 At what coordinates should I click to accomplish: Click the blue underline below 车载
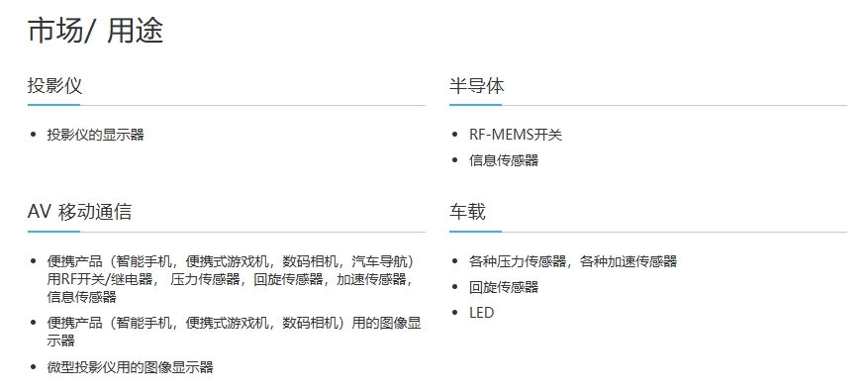pyautogui.click(x=475, y=231)
